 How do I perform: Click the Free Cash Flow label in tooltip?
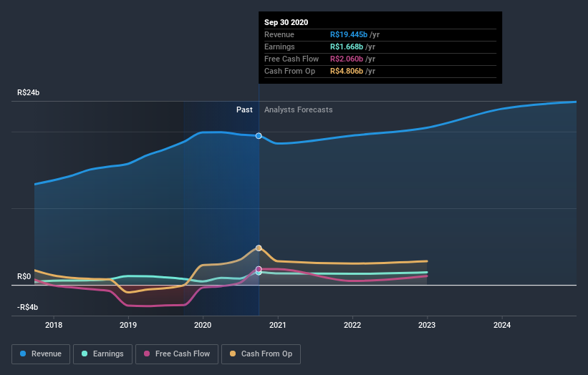coord(291,59)
